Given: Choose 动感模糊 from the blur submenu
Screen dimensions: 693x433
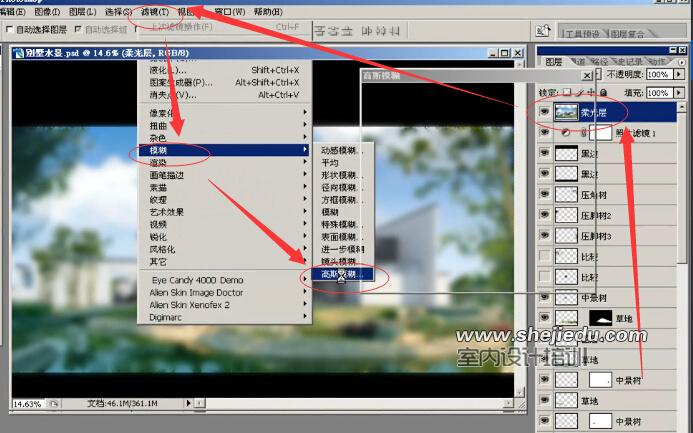Looking at the screenshot, I should click(x=343, y=150).
